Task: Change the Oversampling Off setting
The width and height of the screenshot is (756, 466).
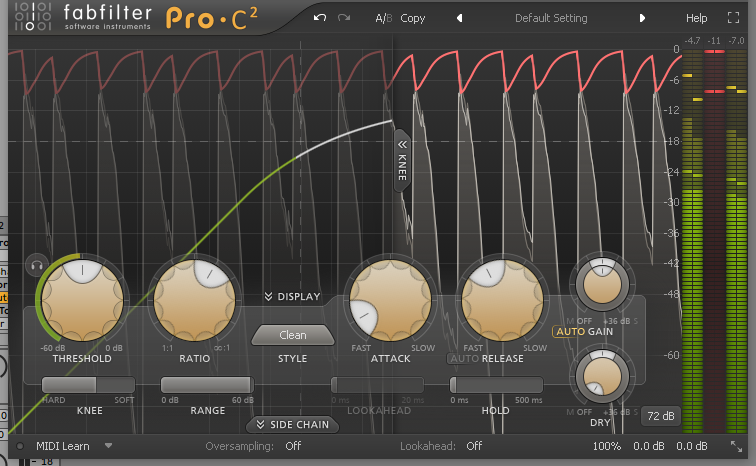Action: point(293,446)
